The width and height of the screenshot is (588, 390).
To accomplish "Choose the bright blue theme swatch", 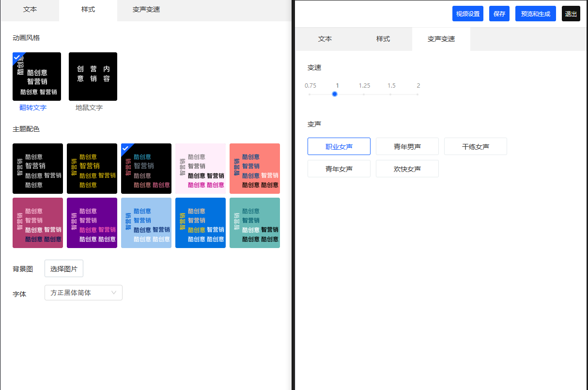I will click(x=201, y=223).
